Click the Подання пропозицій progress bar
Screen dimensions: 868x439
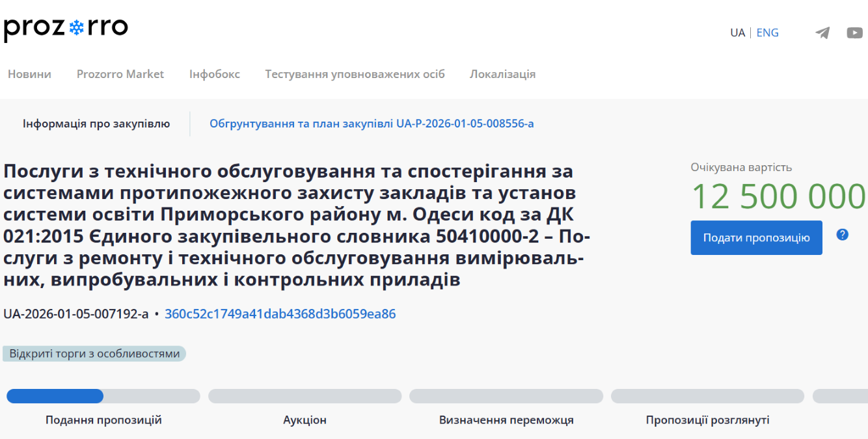103,396
